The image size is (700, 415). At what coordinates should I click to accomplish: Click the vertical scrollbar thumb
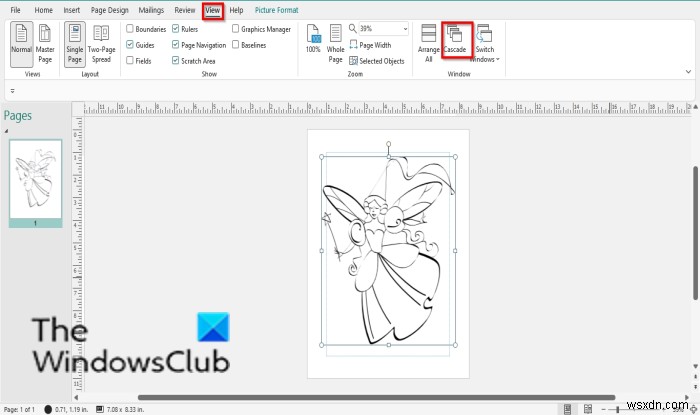(696, 233)
